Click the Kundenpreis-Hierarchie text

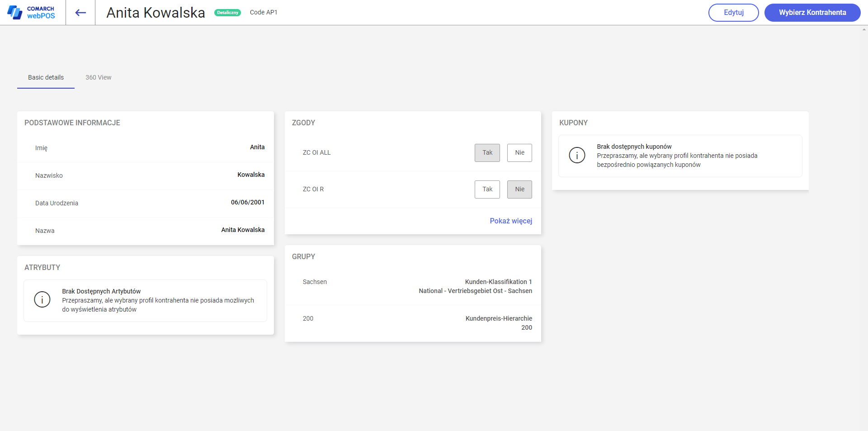[x=499, y=318]
